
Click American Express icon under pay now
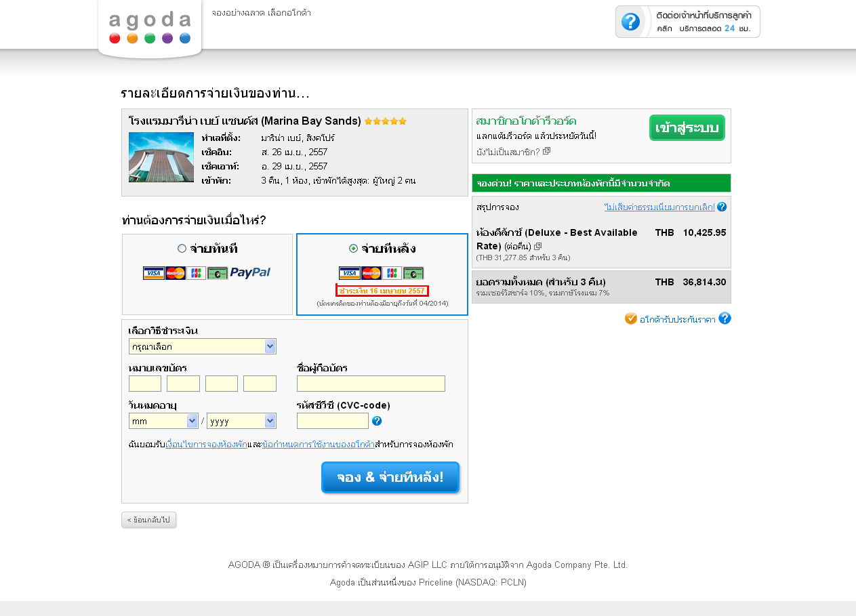[x=218, y=273]
